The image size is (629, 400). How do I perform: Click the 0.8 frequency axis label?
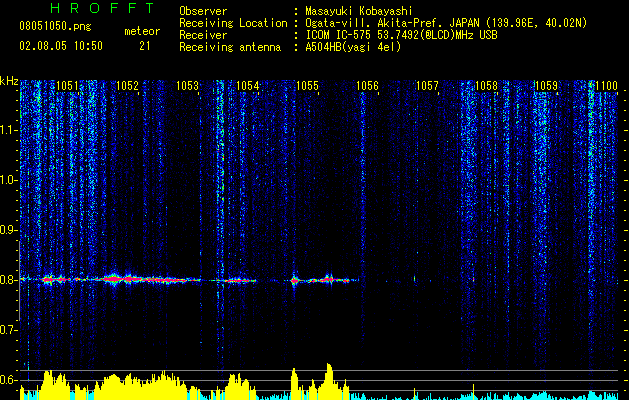(9, 280)
